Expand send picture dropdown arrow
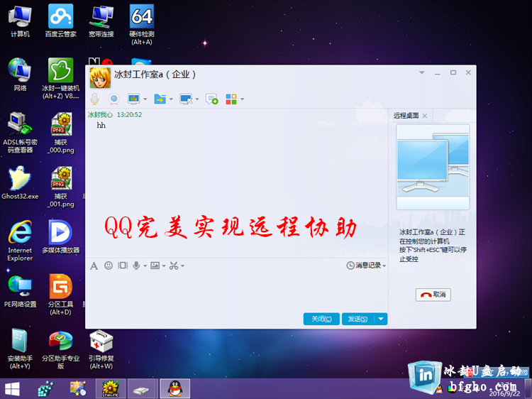This screenshot has width=532, height=399. (x=164, y=266)
